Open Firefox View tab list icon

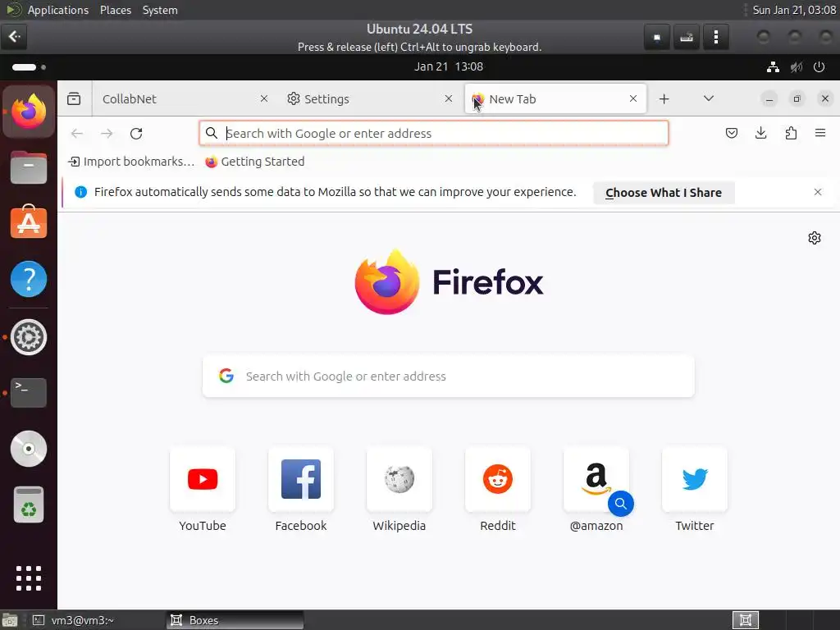point(74,98)
